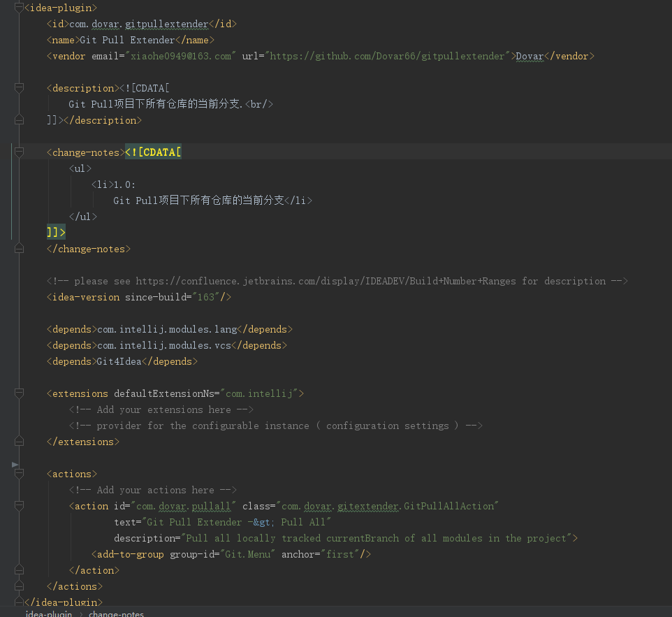672x617 pixels.
Task: Collapse the idea-plugin root tag fold marker
Action: (x=19, y=8)
